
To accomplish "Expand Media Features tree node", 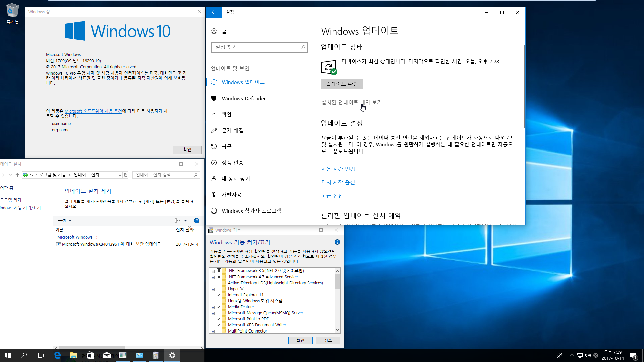I will coord(213,307).
